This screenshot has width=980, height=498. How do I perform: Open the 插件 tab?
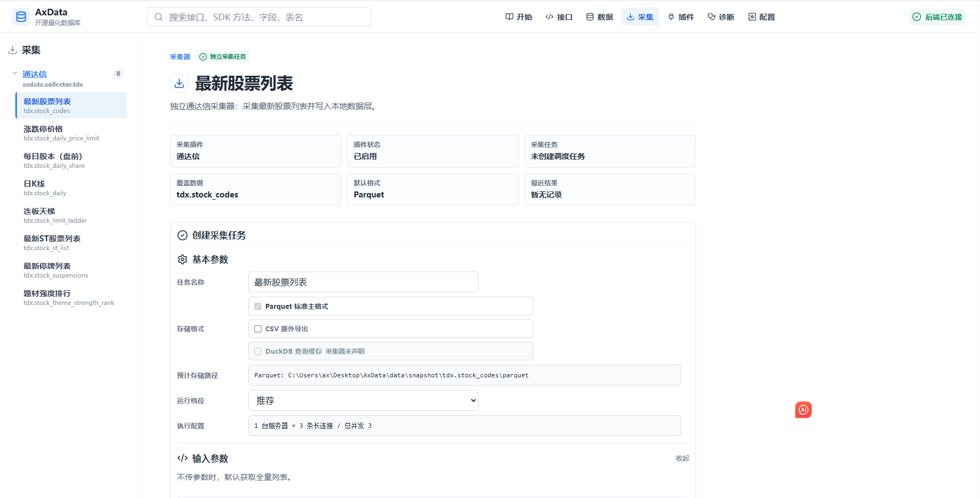(681, 17)
